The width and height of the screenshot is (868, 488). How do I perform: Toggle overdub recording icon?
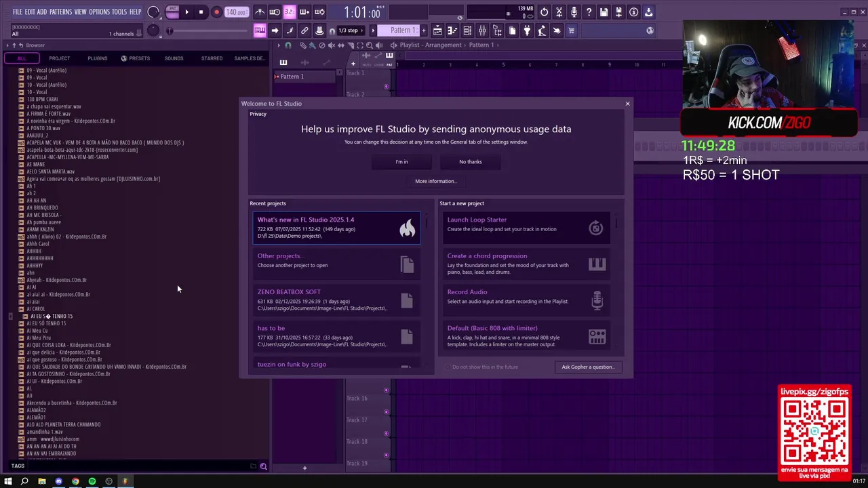pyautogui.click(x=304, y=12)
